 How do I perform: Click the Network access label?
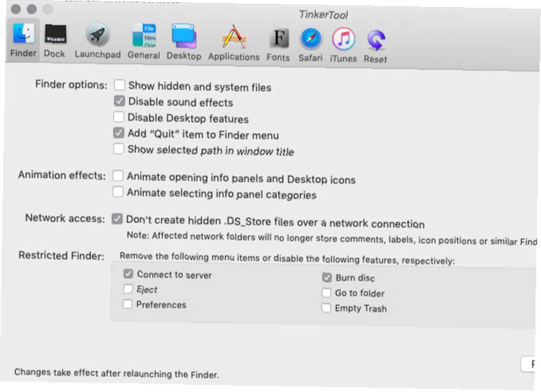65,218
